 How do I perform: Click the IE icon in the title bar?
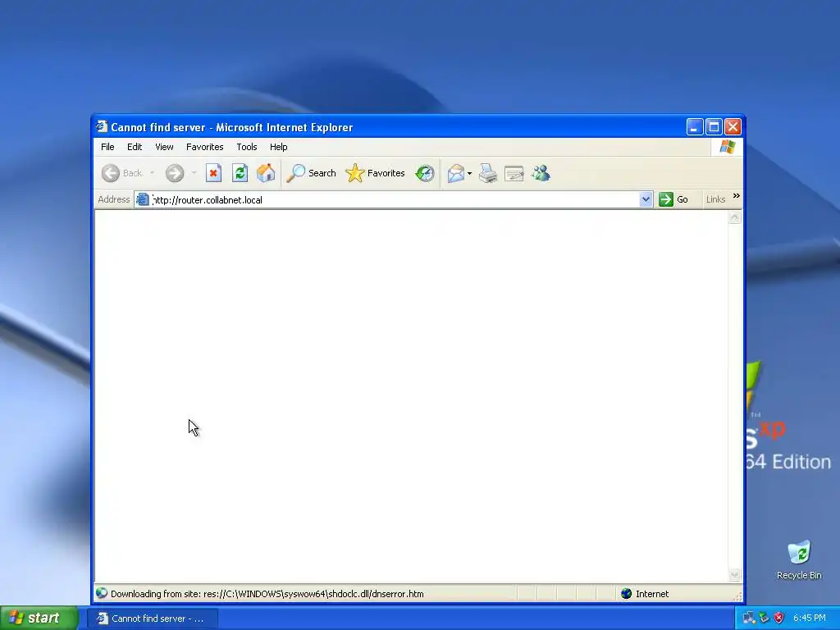point(102,127)
